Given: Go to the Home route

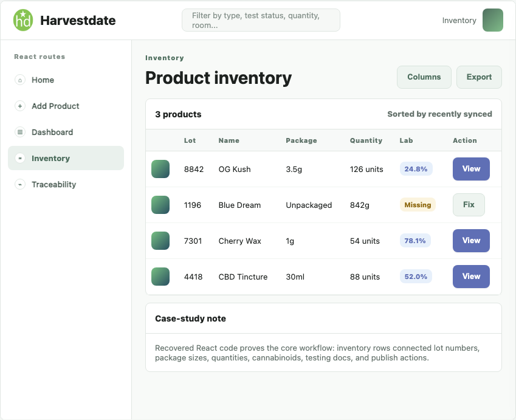Looking at the screenshot, I should pos(66,80).
